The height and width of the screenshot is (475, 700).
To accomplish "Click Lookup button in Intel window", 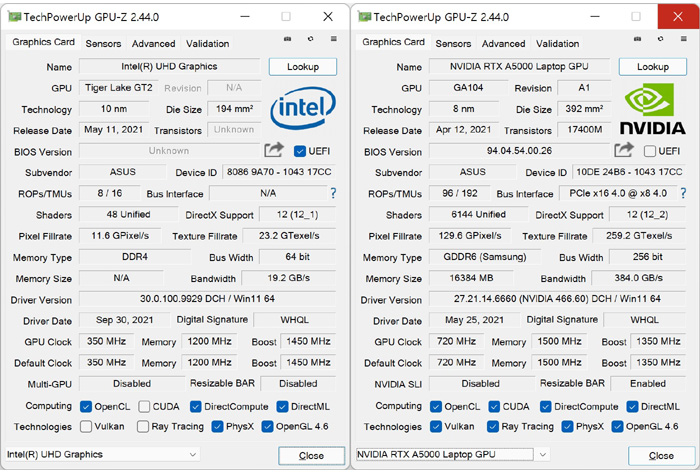I will click(303, 67).
